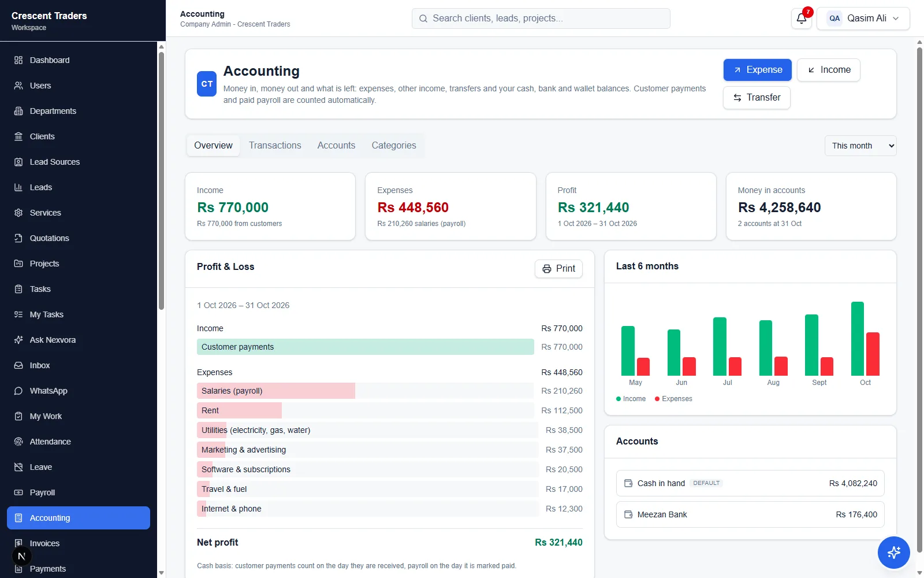Print the Profit & Loss report
924x578 pixels.
pos(558,269)
